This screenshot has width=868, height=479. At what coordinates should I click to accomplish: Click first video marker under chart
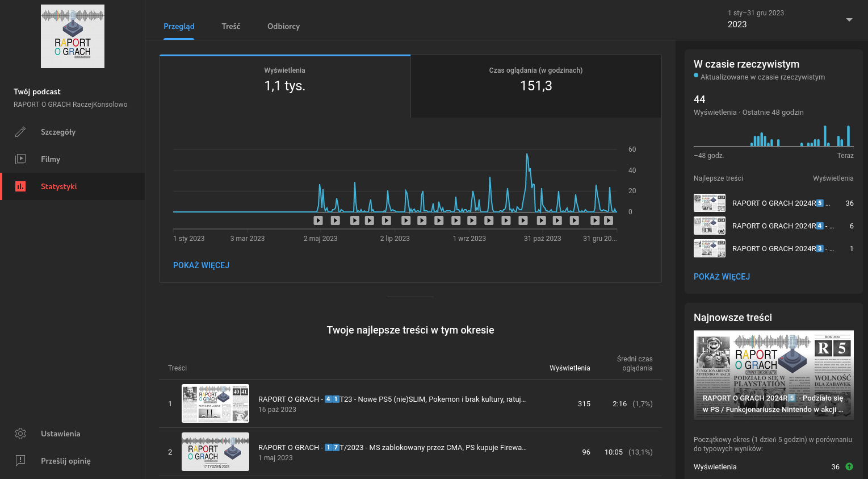pos(318,220)
